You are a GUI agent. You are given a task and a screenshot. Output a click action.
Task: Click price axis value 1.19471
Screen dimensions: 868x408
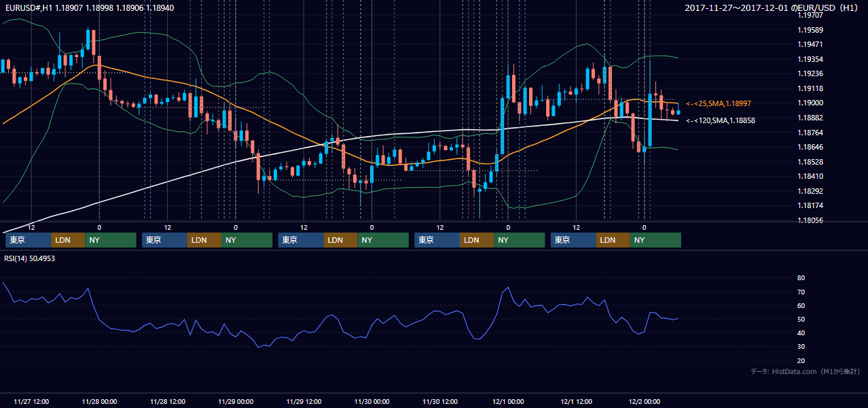click(810, 44)
